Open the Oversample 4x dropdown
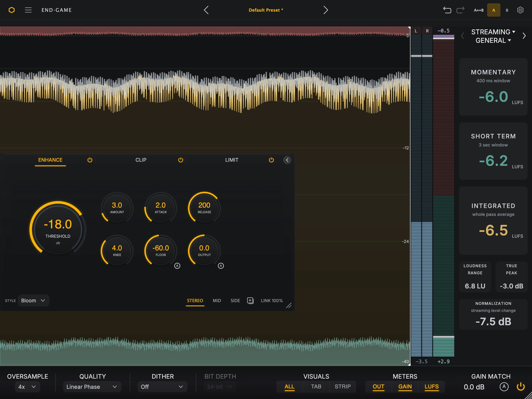Screen dimensions: 532x399 (27, 387)
